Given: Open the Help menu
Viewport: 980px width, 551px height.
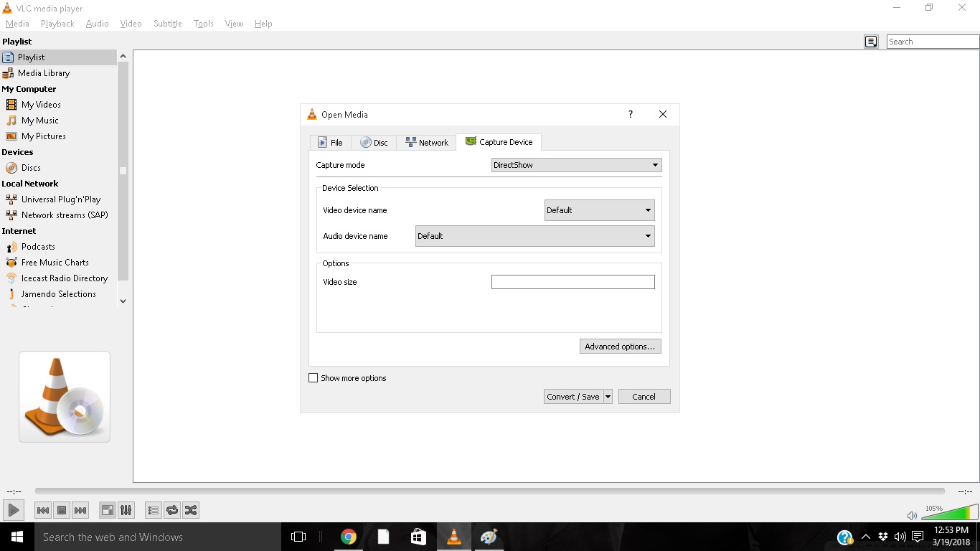Looking at the screenshot, I should 263,24.
